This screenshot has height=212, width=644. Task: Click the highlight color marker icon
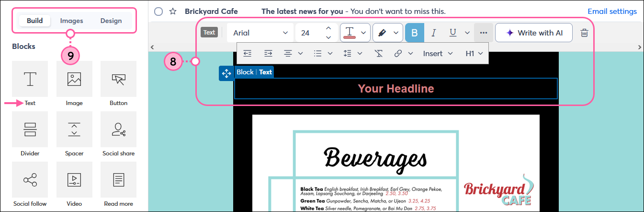(x=383, y=33)
